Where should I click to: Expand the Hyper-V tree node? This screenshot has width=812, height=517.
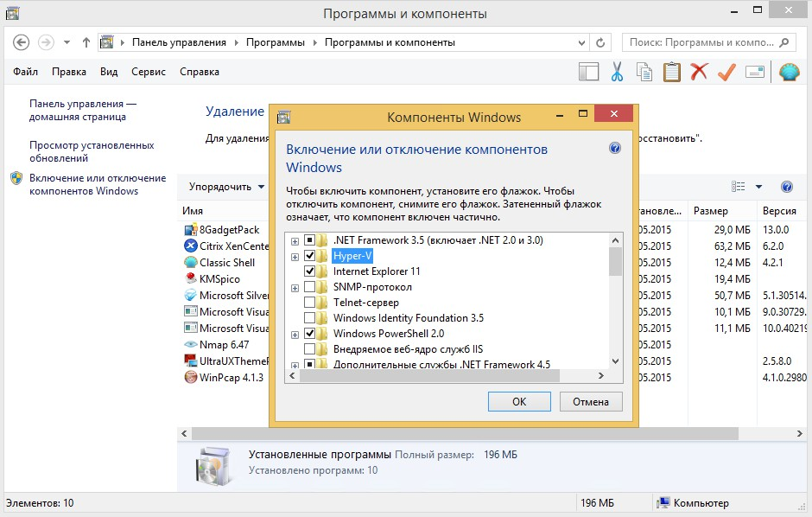pyautogui.click(x=295, y=256)
